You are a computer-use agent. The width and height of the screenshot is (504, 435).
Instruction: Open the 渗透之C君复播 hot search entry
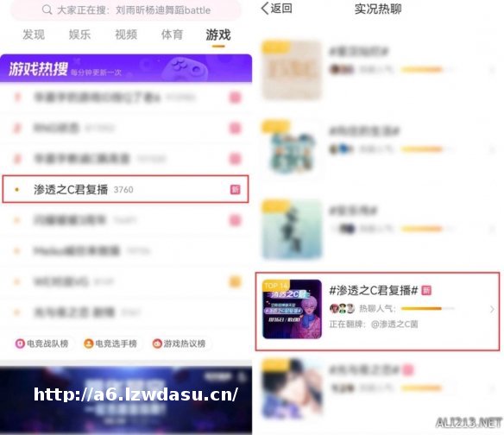click(125, 189)
